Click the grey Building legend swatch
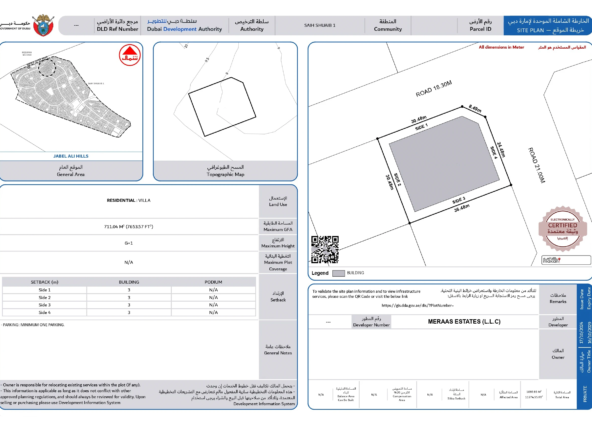592x444 pixels. tap(338, 273)
